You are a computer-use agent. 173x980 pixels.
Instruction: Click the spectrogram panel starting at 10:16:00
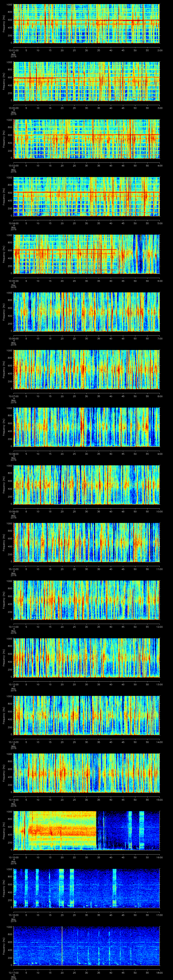click(87, 888)
